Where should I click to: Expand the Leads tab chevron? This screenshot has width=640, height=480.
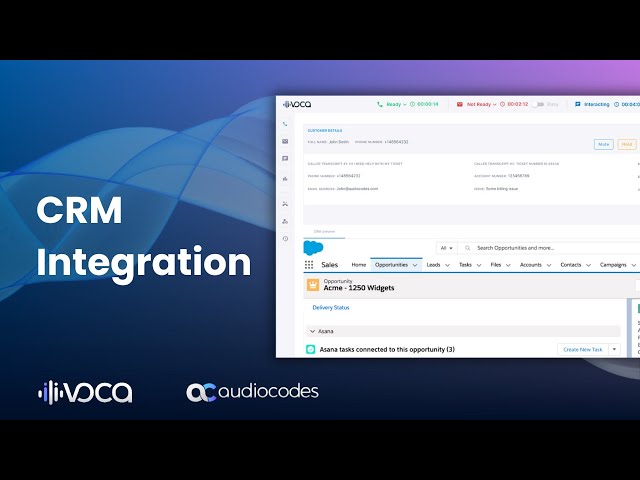pos(447,265)
